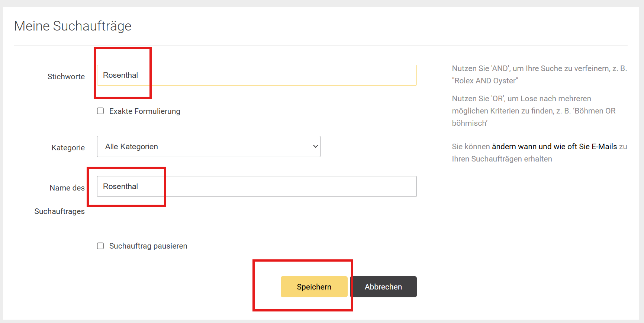Cancel with the Abbrechen button
Screen dimensions: 644x323
tap(383, 287)
